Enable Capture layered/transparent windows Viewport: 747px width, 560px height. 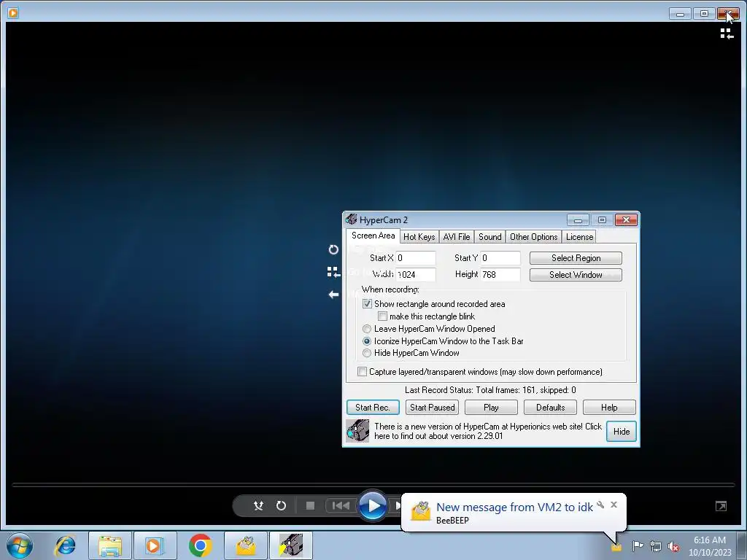pos(362,371)
